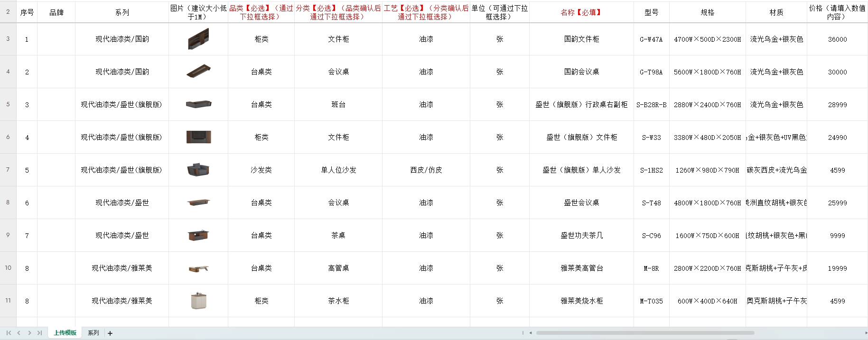
Task: Click the 班台 category cell
Action: click(338, 104)
